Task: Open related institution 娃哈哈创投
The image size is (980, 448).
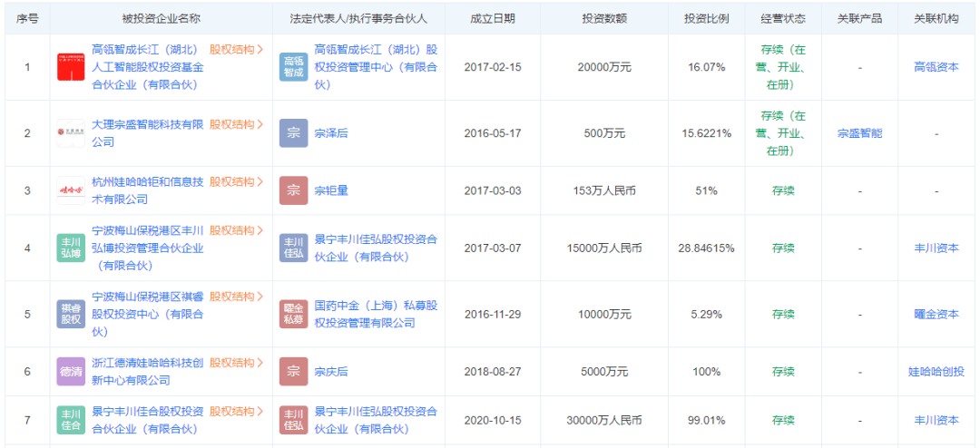Action: 936,372
